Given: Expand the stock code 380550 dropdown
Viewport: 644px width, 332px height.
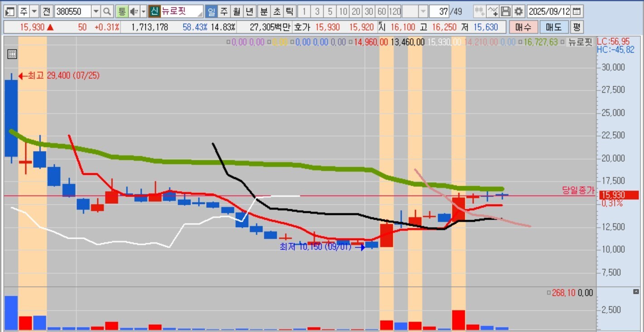Looking at the screenshot, I should (96, 11).
